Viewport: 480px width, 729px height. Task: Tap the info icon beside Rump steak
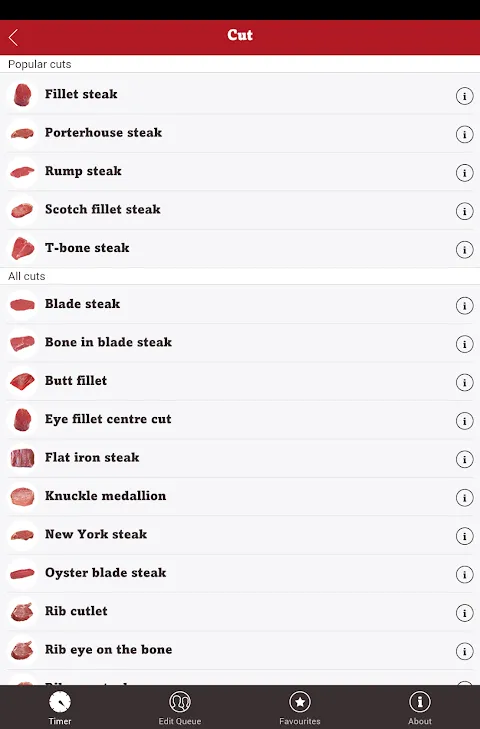pos(464,173)
